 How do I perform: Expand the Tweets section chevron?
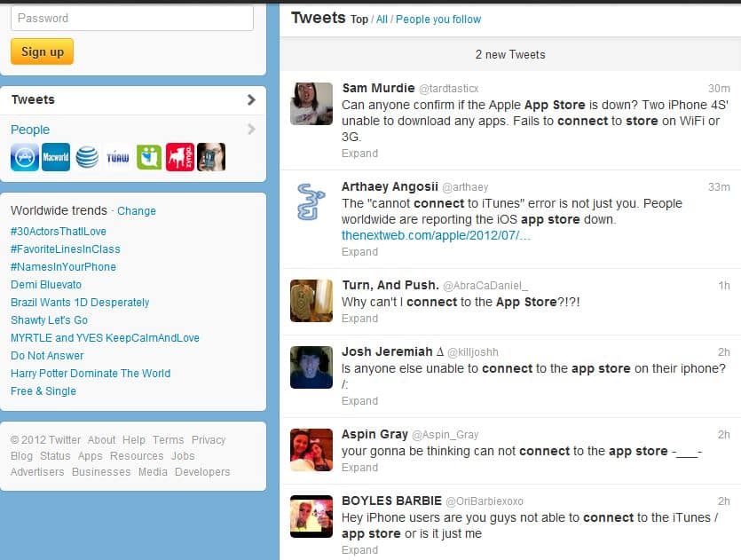tap(251, 100)
